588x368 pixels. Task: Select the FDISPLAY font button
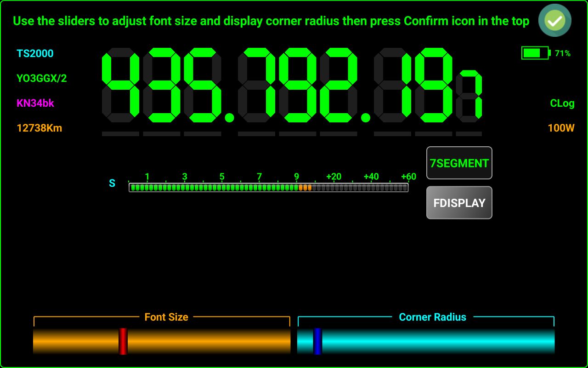(459, 202)
